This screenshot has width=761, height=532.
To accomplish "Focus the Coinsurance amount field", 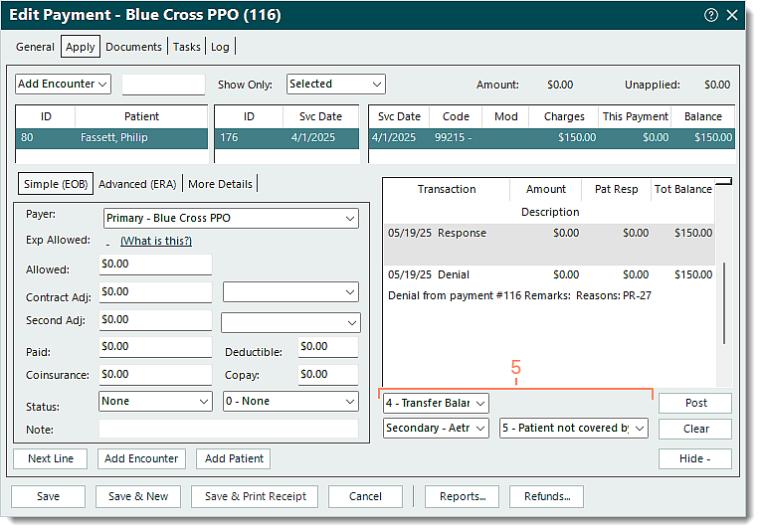I will pos(155,375).
